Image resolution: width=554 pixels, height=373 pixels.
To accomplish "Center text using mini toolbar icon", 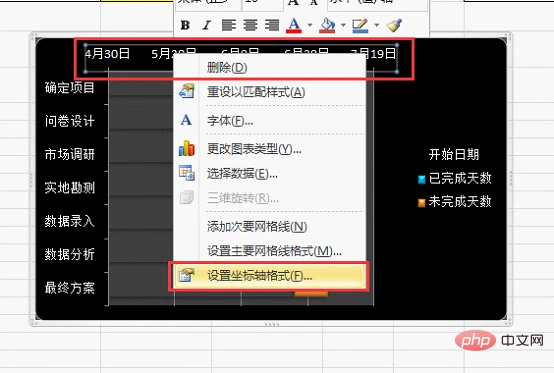I will 250,25.
